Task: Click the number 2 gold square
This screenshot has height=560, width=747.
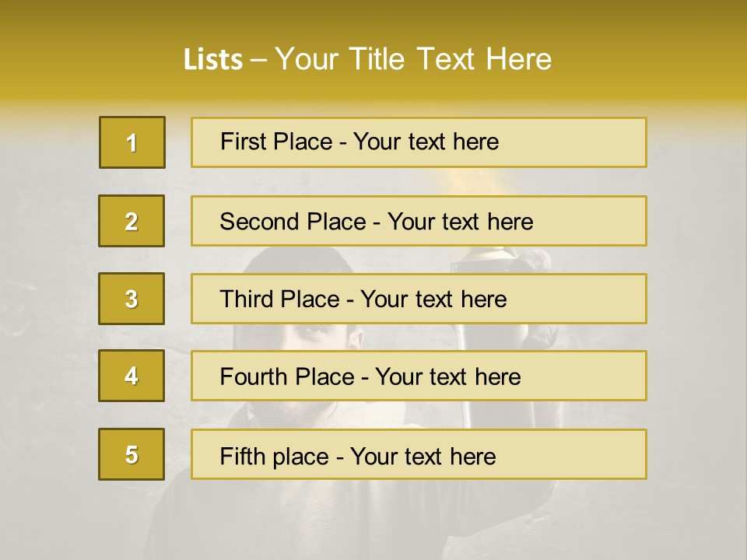Action: coord(132,221)
